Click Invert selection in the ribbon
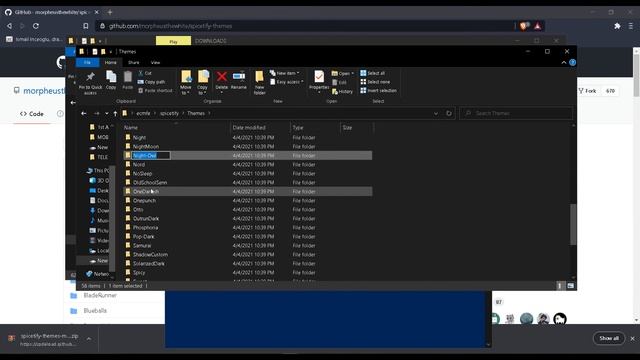The image size is (640, 360). tap(378, 90)
